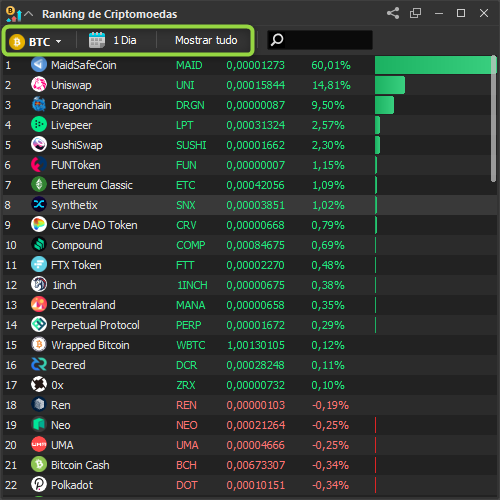Click the share icon in title bar
500x500 pixels.
point(393,13)
